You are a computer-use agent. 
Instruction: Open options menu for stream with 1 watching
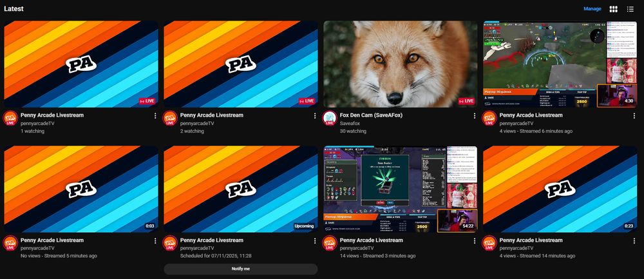[155, 116]
